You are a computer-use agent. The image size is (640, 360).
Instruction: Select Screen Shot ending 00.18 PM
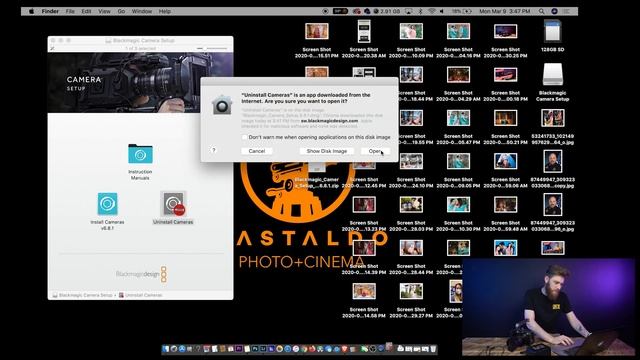(505, 75)
